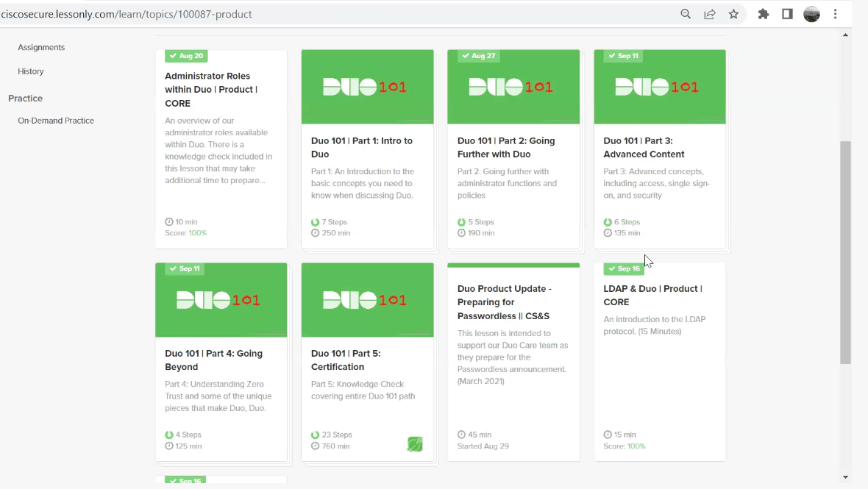Image resolution: width=868 pixels, height=489 pixels.
Task: Toggle the browser side panel icon
Action: coord(787,14)
